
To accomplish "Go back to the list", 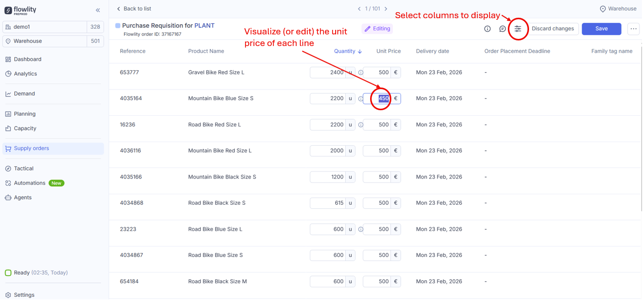I will coord(134,9).
